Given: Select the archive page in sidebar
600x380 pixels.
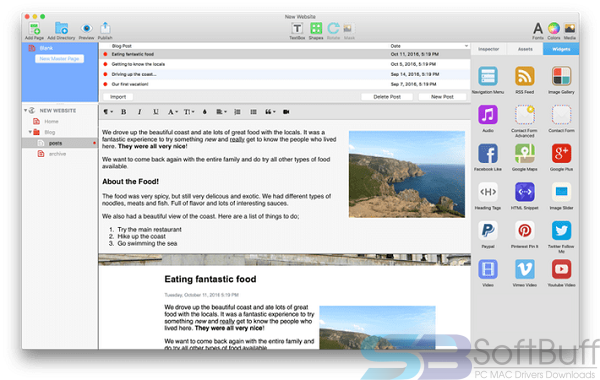Looking at the screenshot, I should 57,154.
